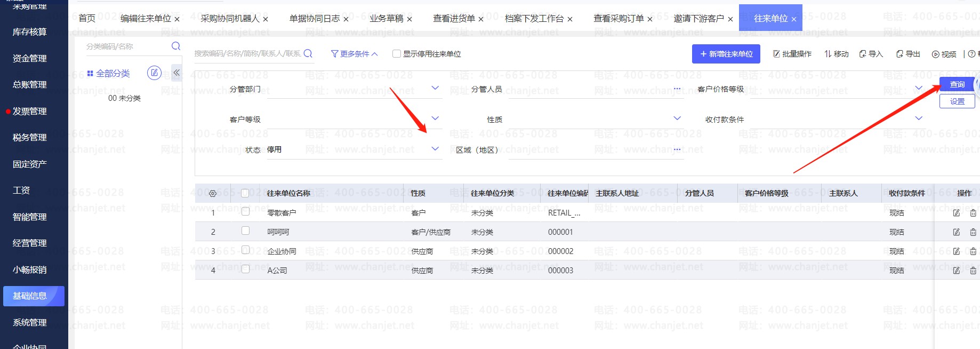980x349 pixels.
Task: Expand the 收付款条件 dropdown
Action: point(919,118)
